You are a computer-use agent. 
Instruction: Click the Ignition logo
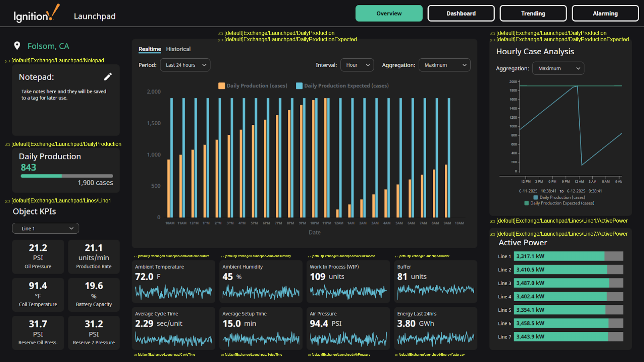point(36,14)
